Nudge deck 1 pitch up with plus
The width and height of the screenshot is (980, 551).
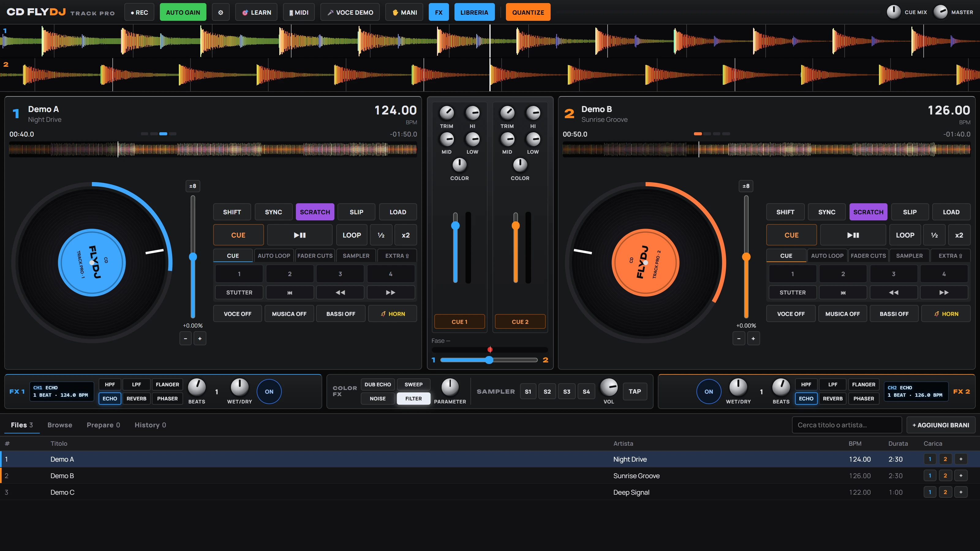pyautogui.click(x=200, y=339)
